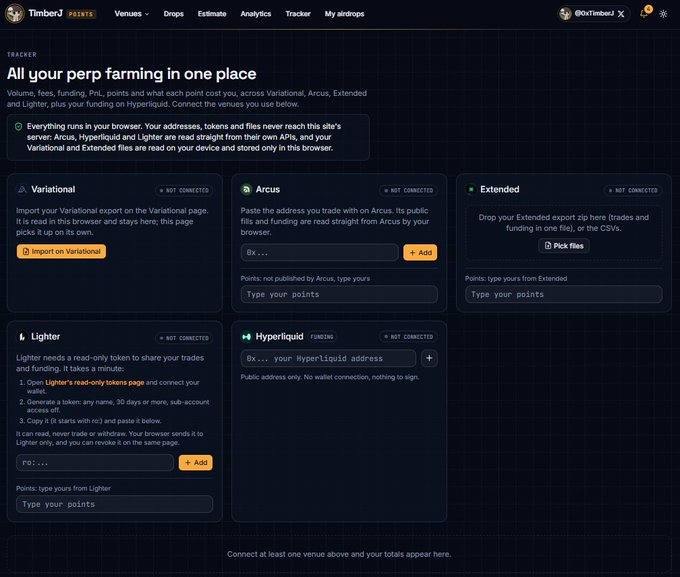The image size is (680, 577).
Task: Open the notifications bell
Action: tap(644, 13)
